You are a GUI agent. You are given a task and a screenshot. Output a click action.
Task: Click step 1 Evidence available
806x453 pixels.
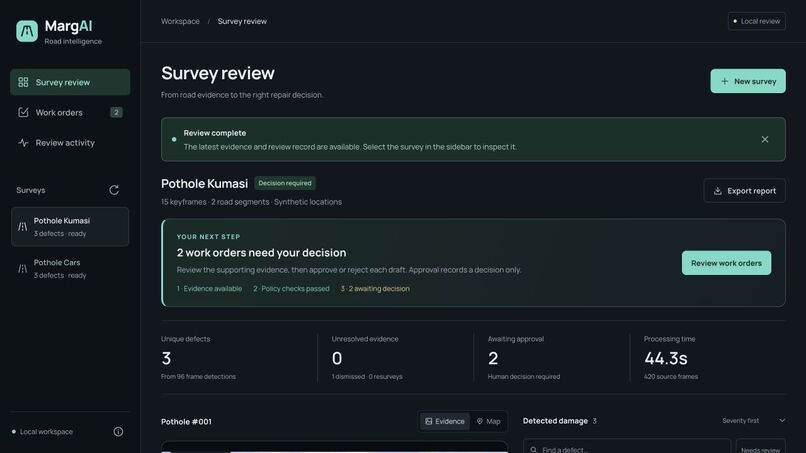pyautogui.click(x=209, y=288)
